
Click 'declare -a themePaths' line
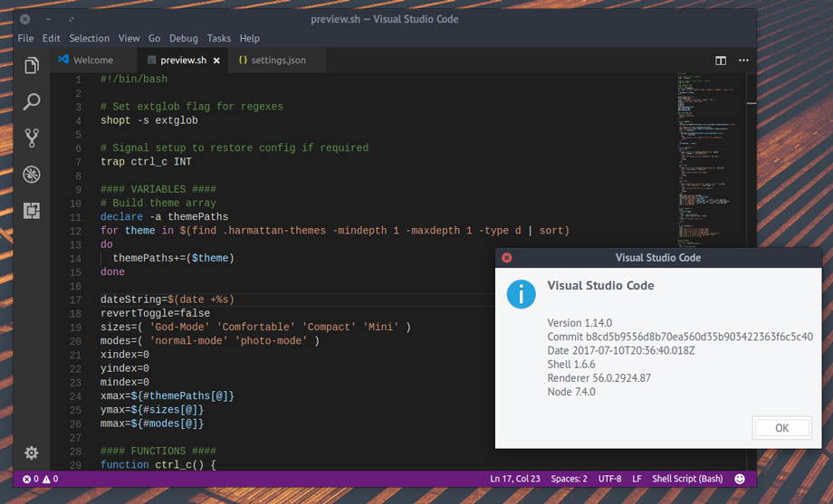(x=164, y=217)
